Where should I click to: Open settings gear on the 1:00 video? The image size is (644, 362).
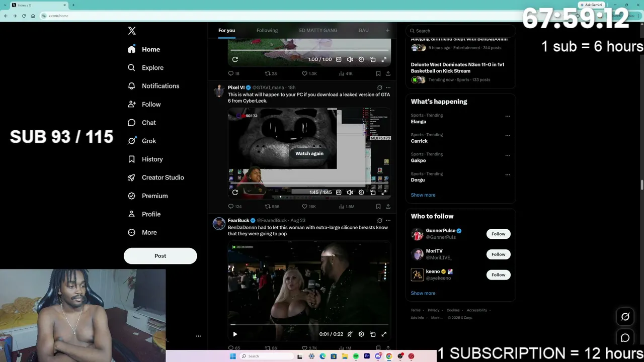pyautogui.click(x=361, y=59)
